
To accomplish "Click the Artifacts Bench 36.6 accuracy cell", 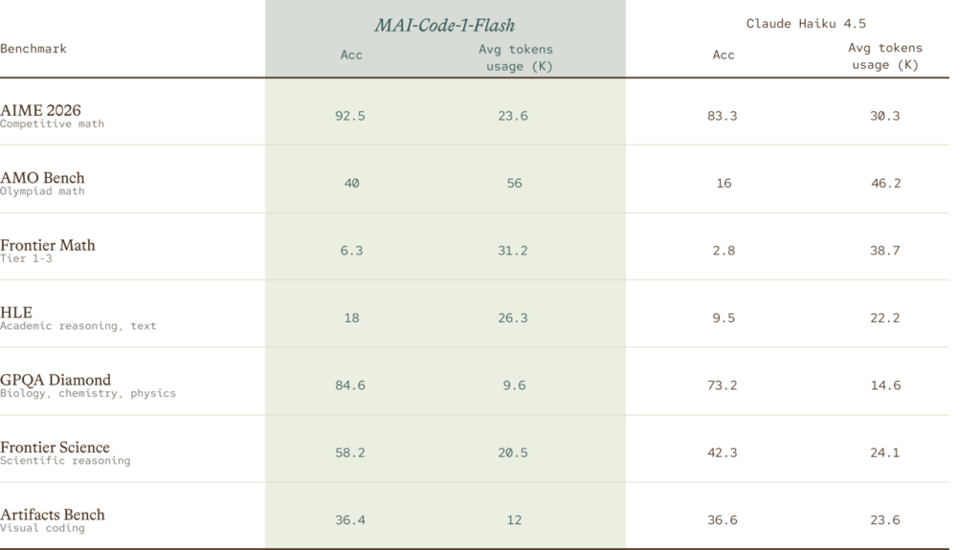I will (x=722, y=520).
